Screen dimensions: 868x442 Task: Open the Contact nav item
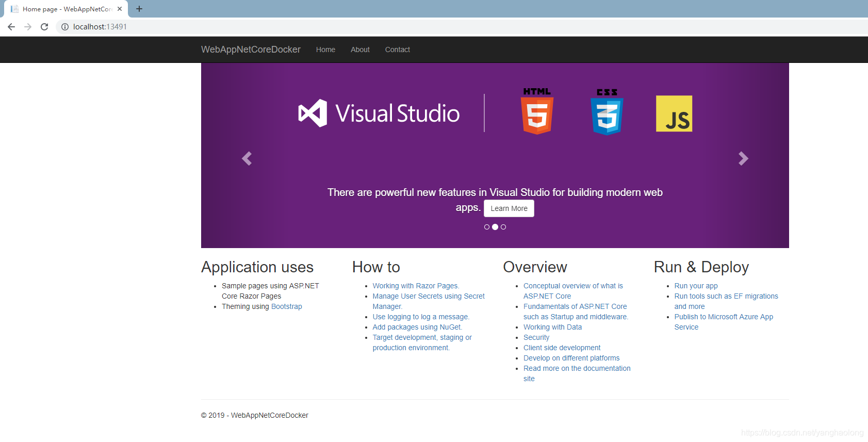tap(398, 50)
